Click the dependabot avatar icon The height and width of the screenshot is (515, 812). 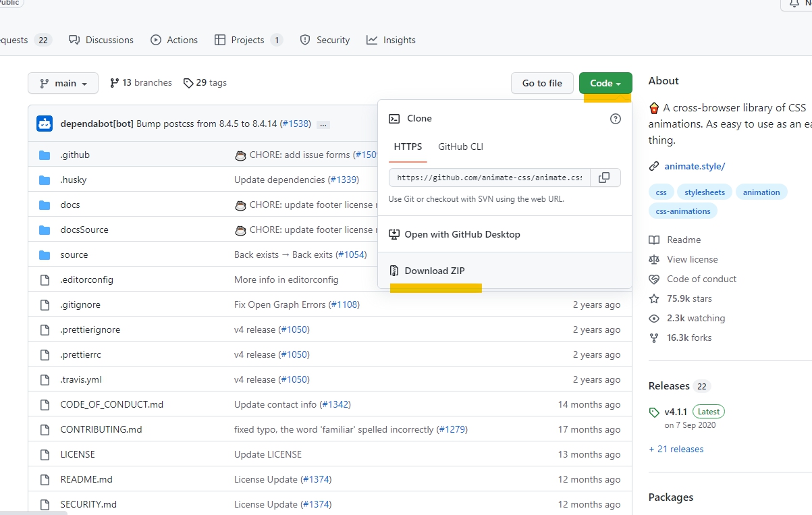45,124
